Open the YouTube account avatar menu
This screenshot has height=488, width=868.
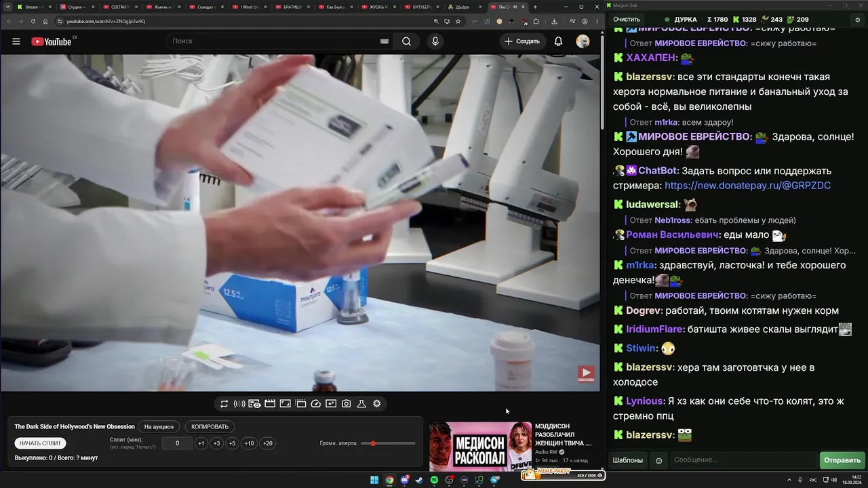583,41
